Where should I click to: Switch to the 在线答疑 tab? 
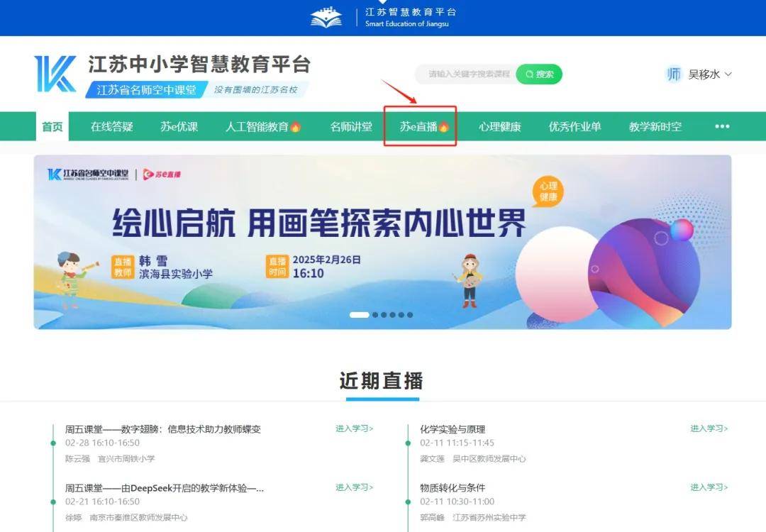pyautogui.click(x=112, y=127)
